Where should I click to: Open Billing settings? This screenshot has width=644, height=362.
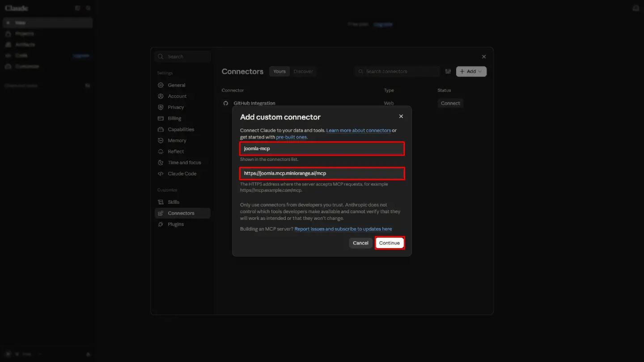[182, 118]
